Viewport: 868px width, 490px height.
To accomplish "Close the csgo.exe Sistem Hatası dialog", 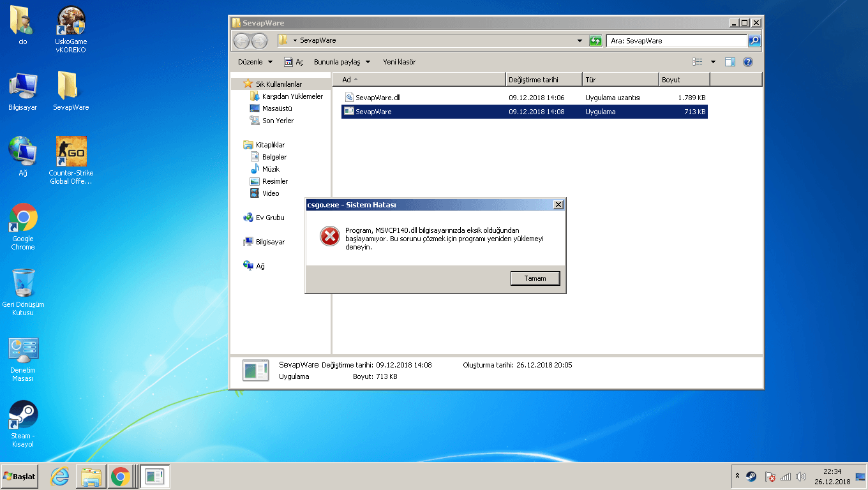I will 558,205.
